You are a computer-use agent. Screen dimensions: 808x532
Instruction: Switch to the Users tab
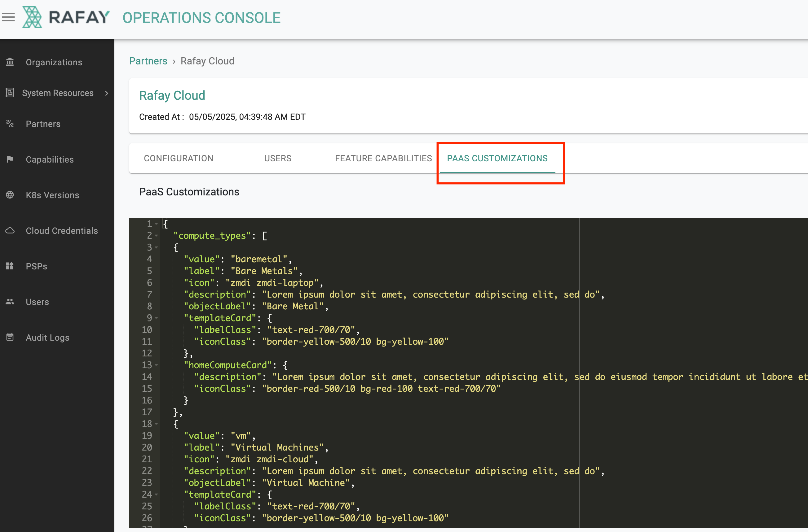[x=278, y=159]
